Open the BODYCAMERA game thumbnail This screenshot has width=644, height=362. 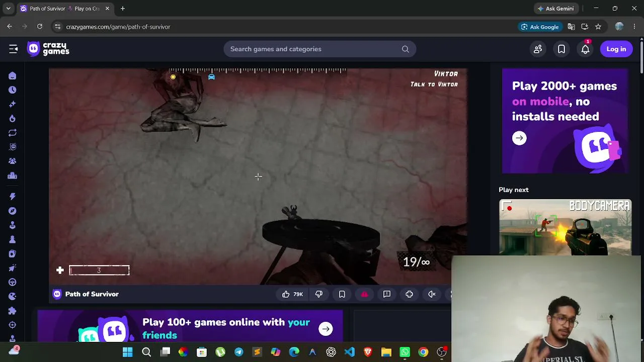point(565,227)
